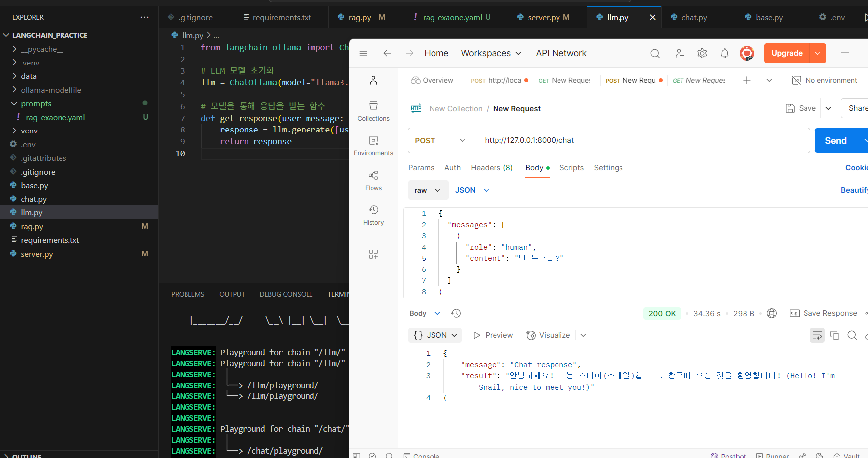
Task: Click configure workspace sidebar grid-plus icon
Action: [x=373, y=254]
